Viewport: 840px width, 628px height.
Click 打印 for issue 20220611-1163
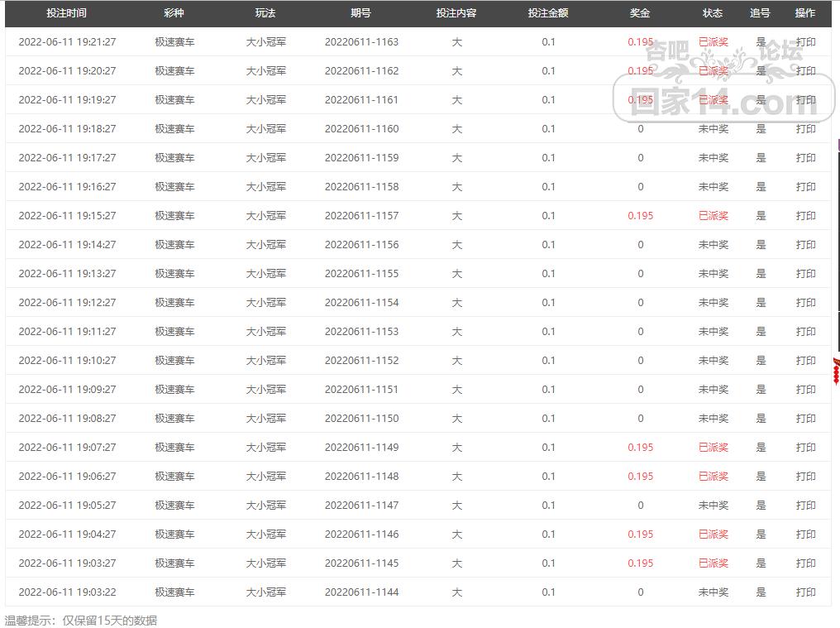tap(806, 42)
